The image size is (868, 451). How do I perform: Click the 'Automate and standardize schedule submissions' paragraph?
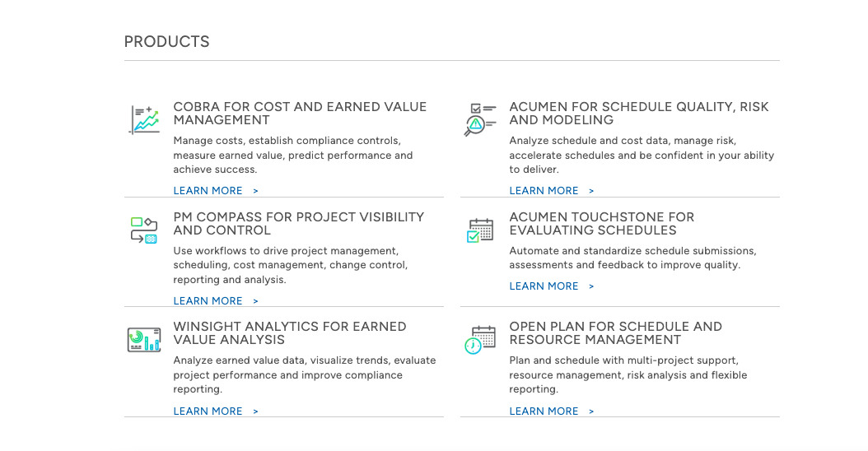[632, 258]
